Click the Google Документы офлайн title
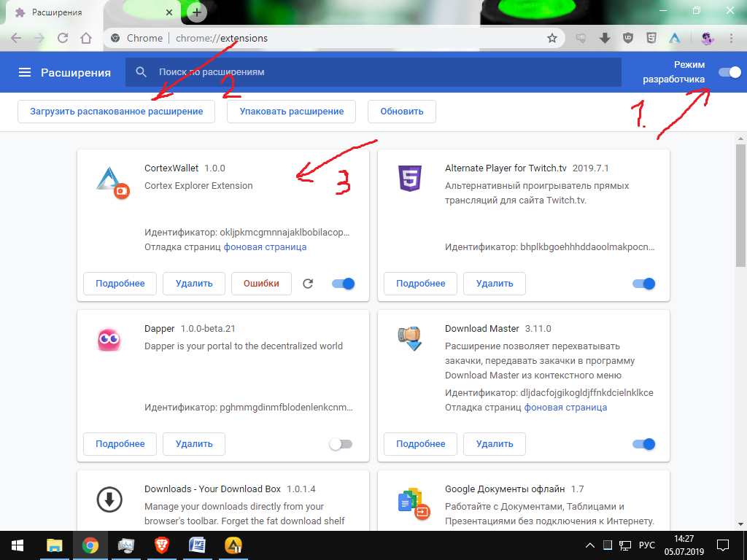This screenshot has height=560, width=747. pos(505,489)
